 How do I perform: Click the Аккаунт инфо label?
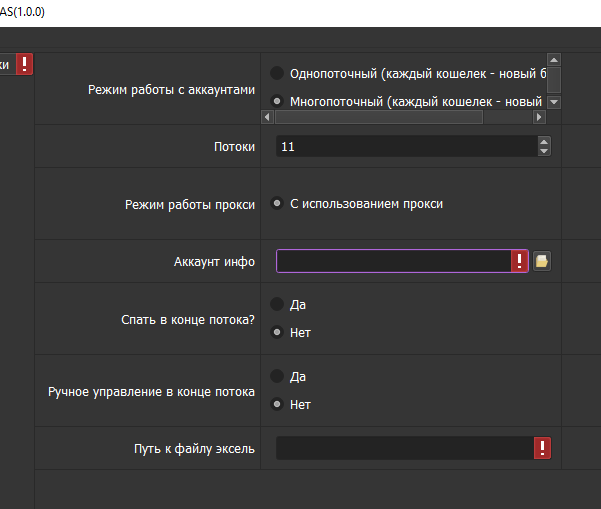coord(214,262)
